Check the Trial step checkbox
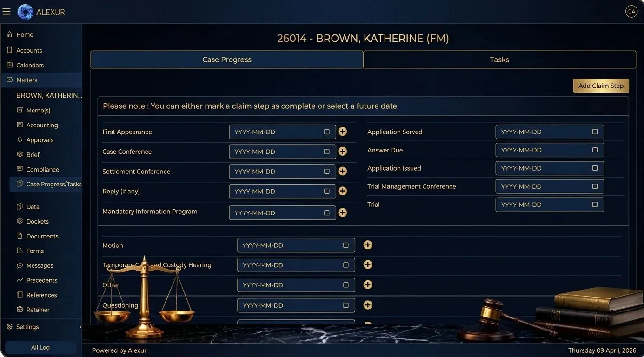644x357 pixels. point(595,205)
